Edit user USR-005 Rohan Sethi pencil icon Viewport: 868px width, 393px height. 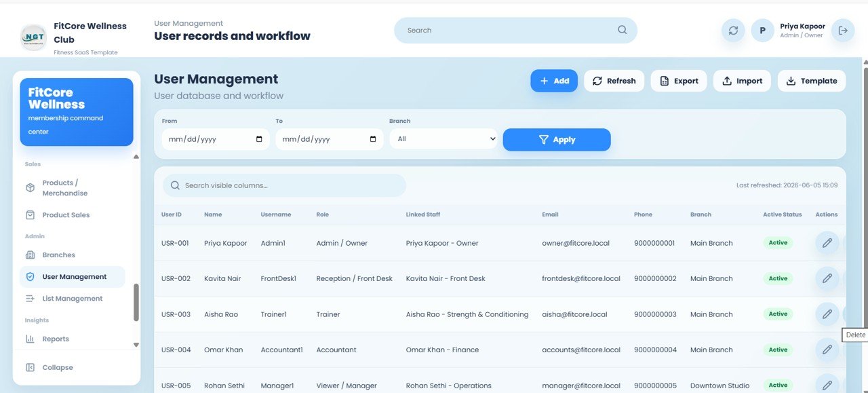(x=827, y=385)
